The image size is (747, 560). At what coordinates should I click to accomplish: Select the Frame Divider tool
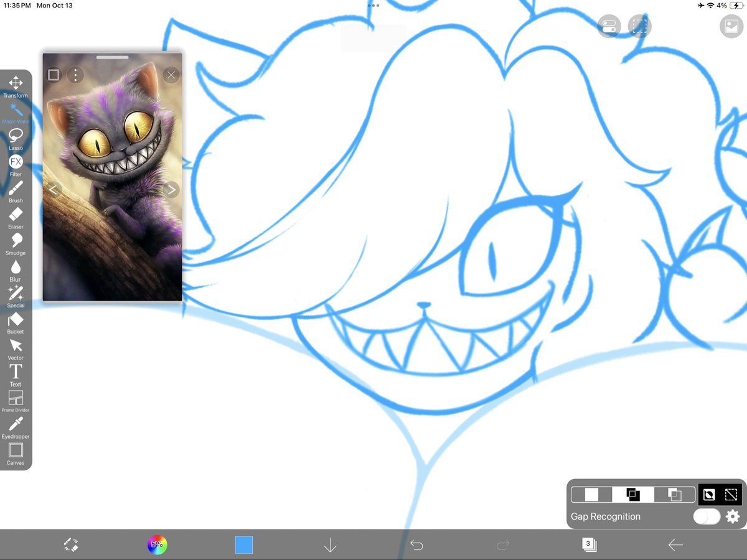click(16, 401)
